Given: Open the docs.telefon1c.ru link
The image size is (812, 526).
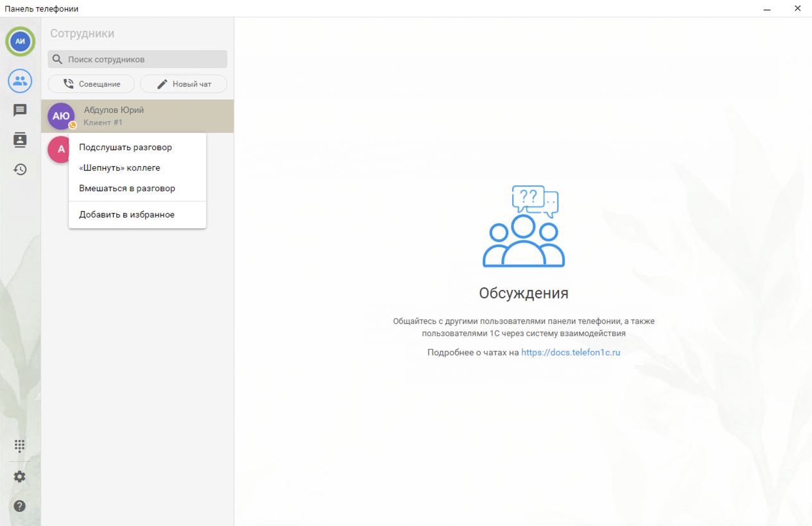Looking at the screenshot, I should coord(570,352).
